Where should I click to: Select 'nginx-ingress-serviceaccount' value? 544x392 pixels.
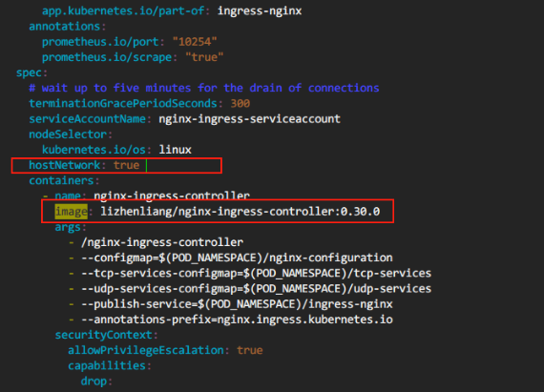click(x=249, y=119)
